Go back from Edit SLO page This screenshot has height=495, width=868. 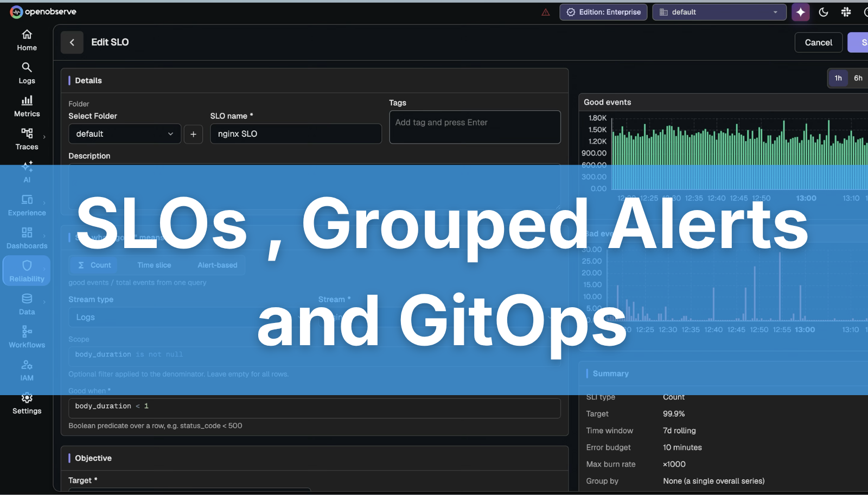pyautogui.click(x=72, y=42)
